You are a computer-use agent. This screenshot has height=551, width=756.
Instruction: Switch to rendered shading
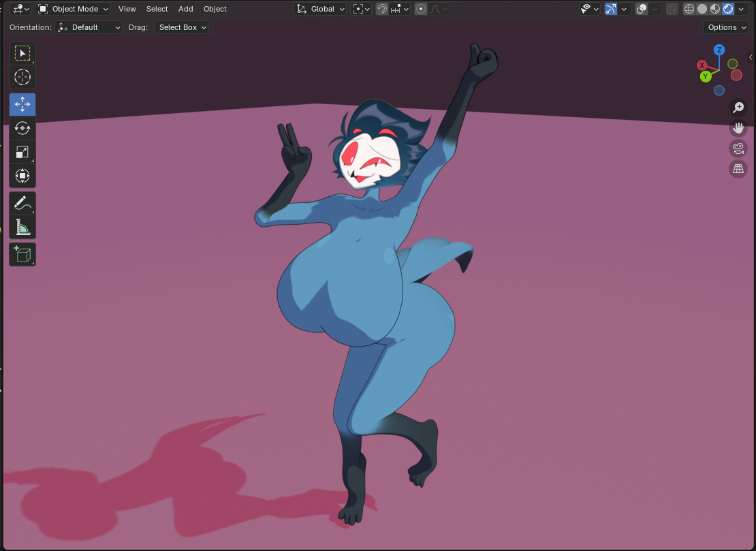(x=728, y=9)
